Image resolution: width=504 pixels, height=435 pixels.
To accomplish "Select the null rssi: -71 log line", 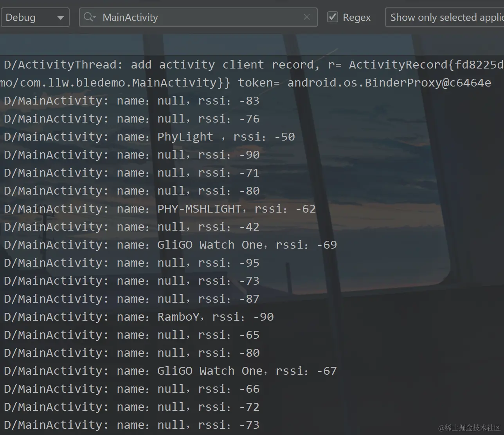I will (x=131, y=173).
